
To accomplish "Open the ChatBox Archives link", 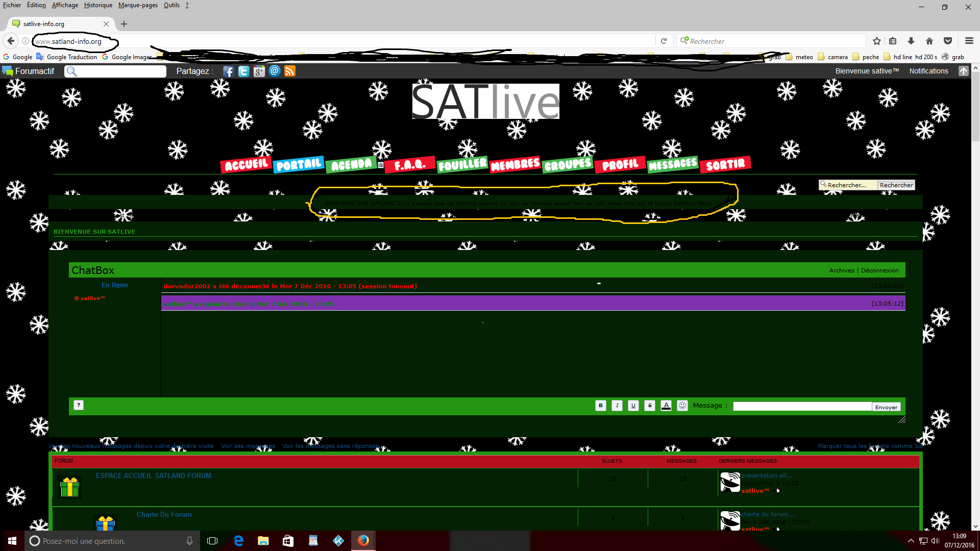I will [x=842, y=270].
